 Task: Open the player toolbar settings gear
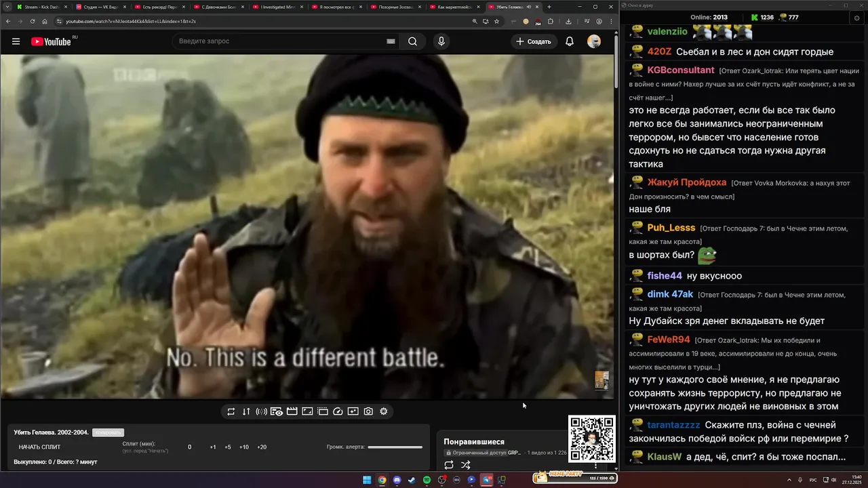coord(383,411)
